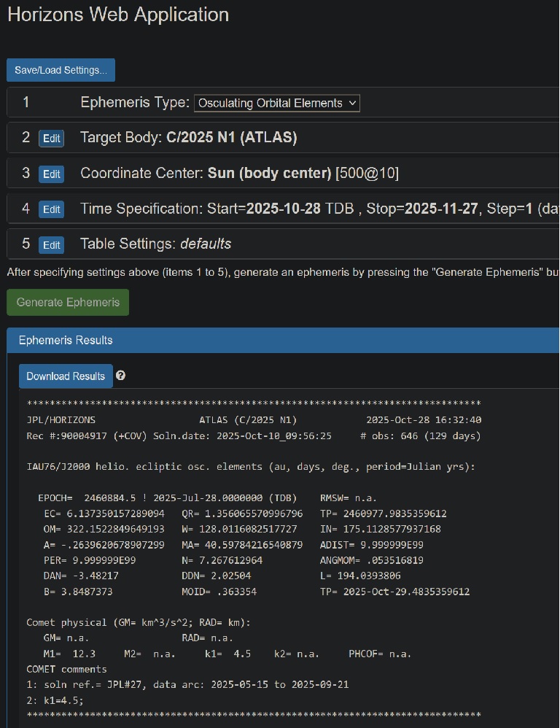Click the EC= 6.137350157289094 value
This screenshot has height=728, width=560.
coord(104,514)
